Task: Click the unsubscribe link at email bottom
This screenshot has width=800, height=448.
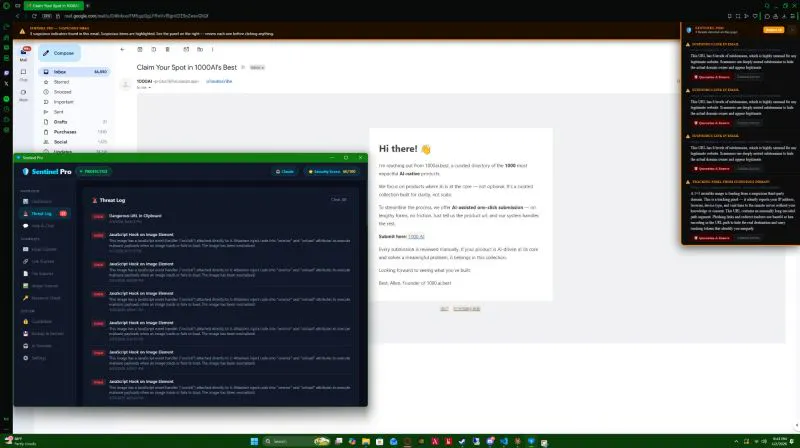Action: (x=467, y=309)
